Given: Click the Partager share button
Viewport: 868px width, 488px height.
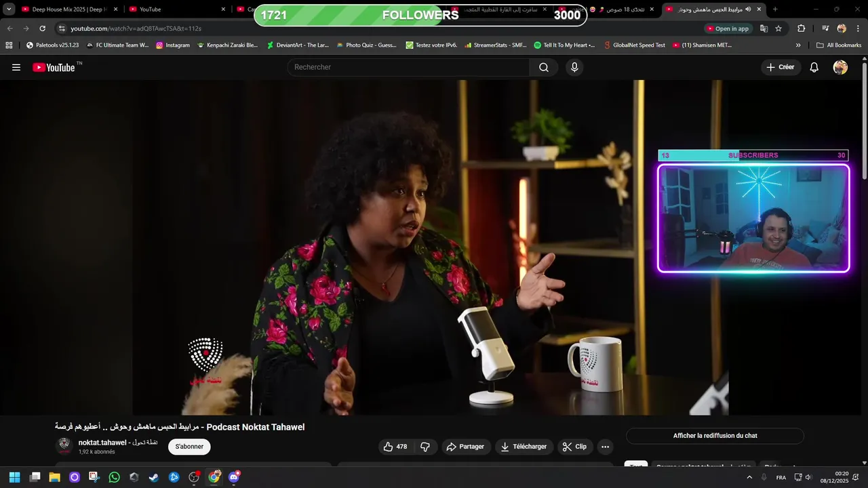Looking at the screenshot, I should click(465, 447).
